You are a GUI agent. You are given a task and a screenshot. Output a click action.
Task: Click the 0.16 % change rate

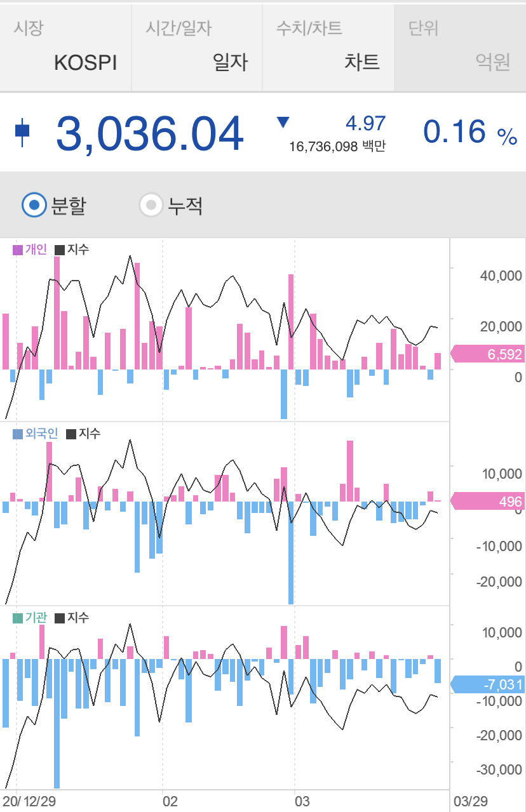[470, 132]
